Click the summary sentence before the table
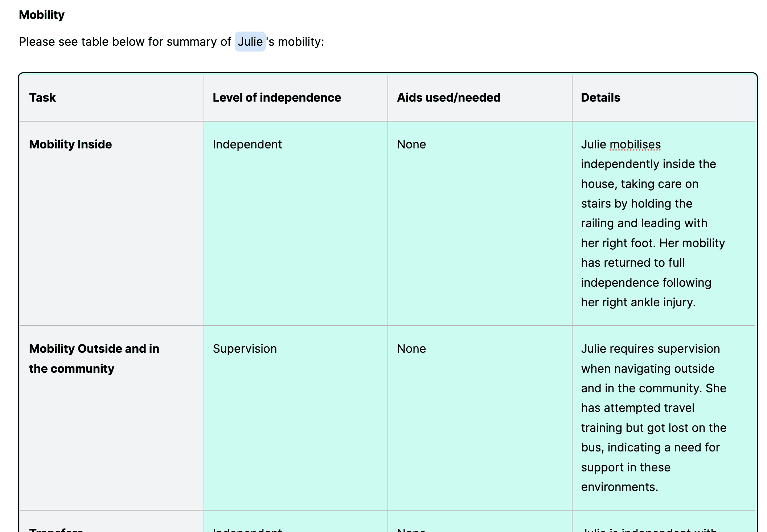 pyautogui.click(x=125, y=42)
